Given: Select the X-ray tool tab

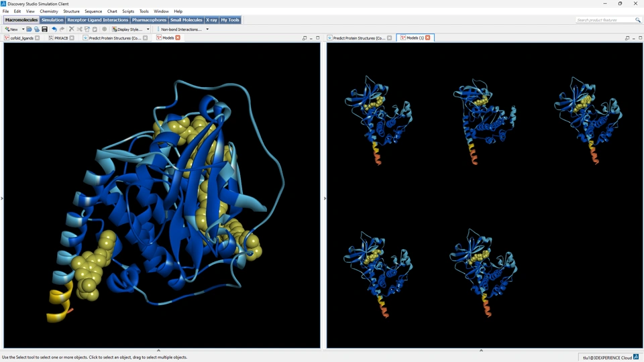Looking at the screenshot, I should pos(211,19).
